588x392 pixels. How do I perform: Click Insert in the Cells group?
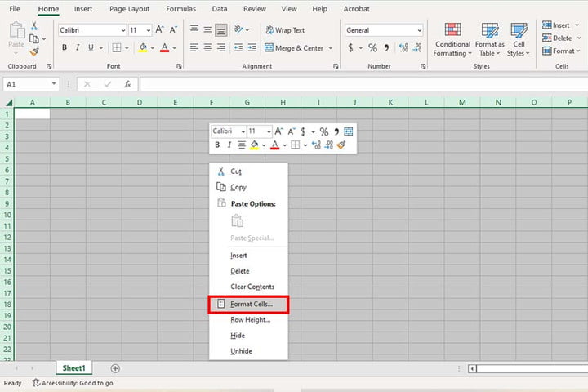pyautogui.click(x=556, y=25)
